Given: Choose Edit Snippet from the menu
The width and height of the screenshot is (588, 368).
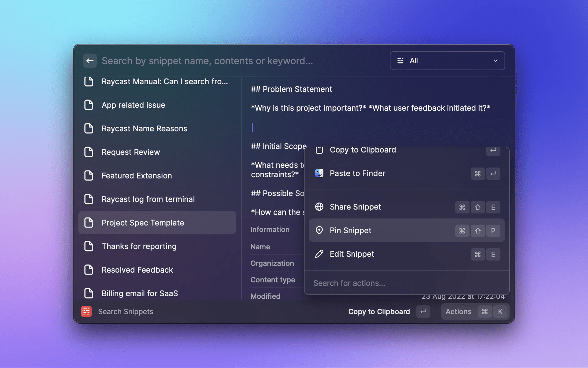Looking at the screenshot, I should pos(352,254).
